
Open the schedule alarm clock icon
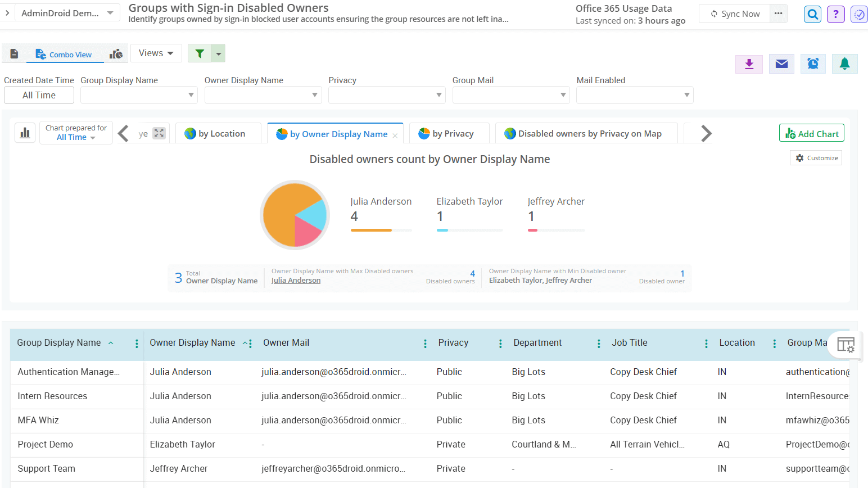[813, 64]
